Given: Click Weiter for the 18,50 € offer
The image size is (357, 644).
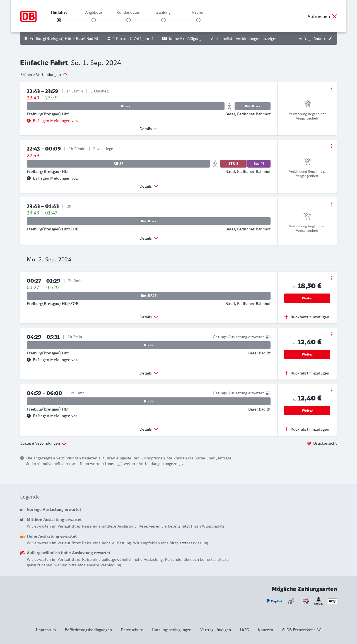Looking at the screenshot, I should (307, 298).
